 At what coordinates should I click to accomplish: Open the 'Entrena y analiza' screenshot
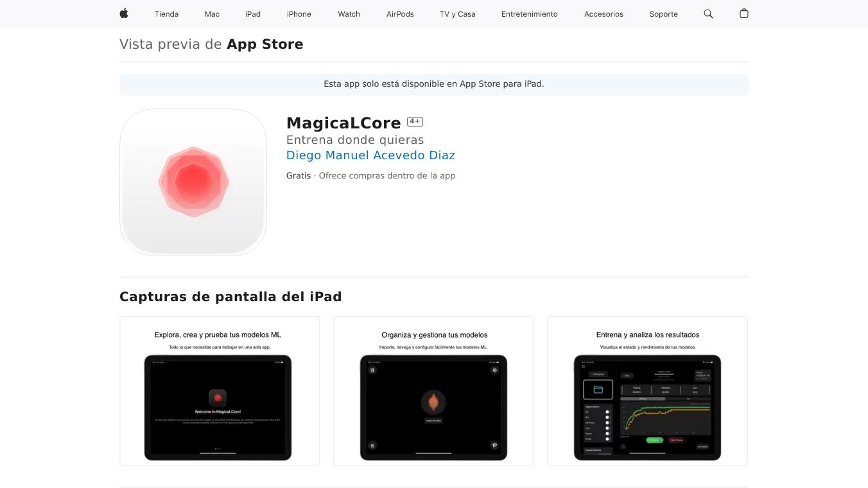click(647, 391)
